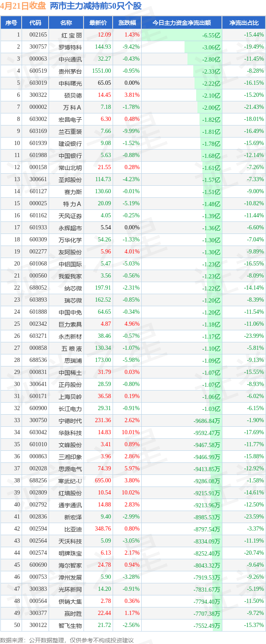
Task: Click the 代码 column header
Action: coord(35,23)
